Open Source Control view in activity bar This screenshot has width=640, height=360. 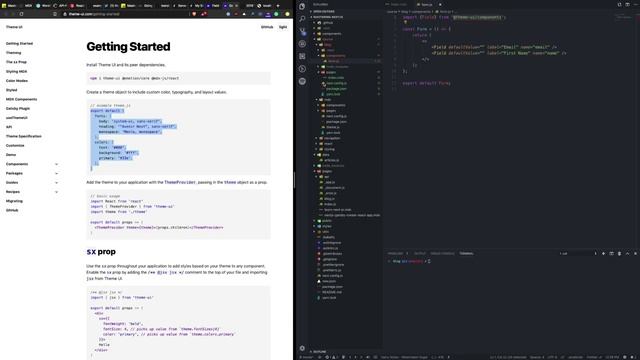tap(302, 31)
